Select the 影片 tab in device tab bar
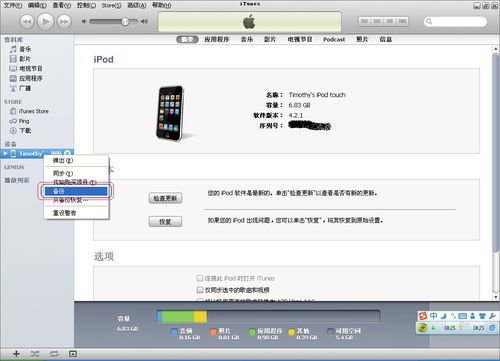 [x=270, y=39]
